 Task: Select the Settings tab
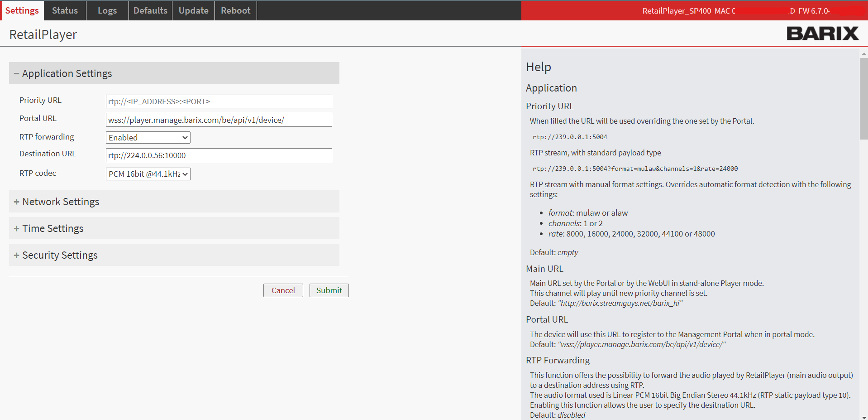coord(22,10)
